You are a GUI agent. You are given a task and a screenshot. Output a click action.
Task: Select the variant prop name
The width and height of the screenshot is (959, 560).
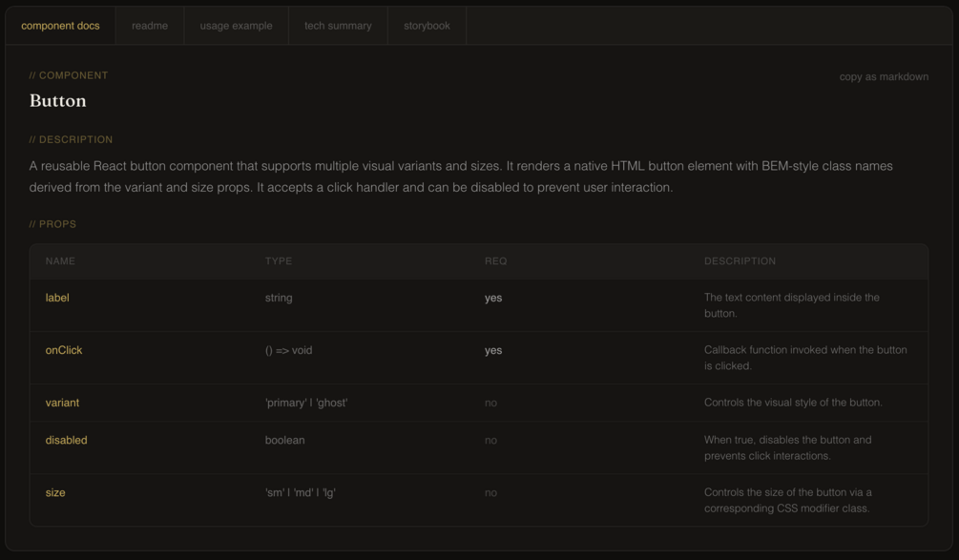(62, 403)
